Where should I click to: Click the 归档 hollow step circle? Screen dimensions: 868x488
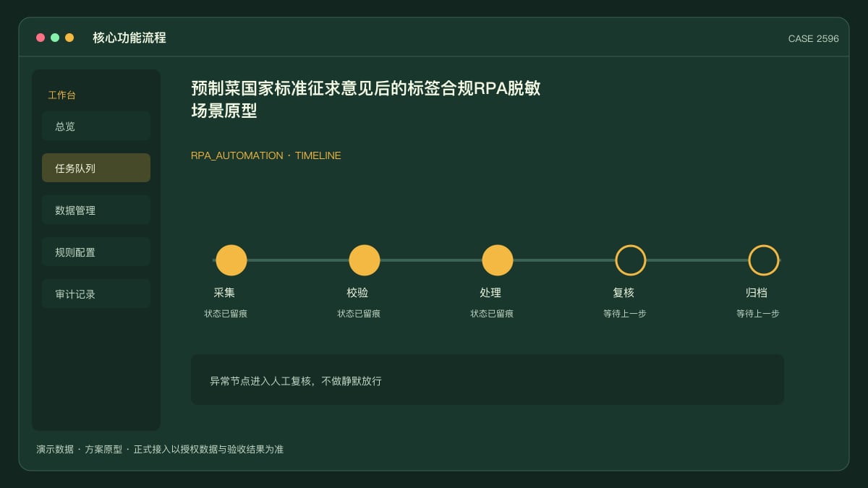[x=764, y=260]
